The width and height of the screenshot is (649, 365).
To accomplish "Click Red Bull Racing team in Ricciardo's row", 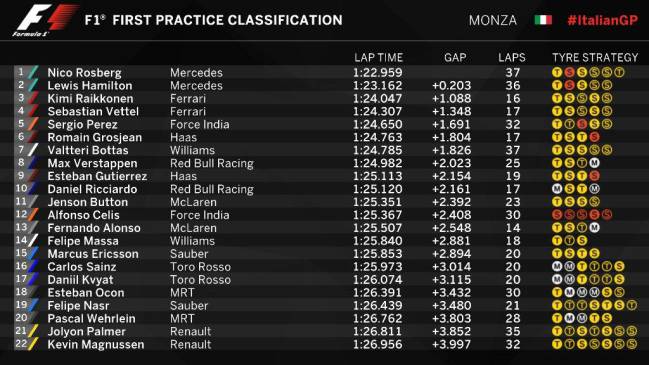I will point(212,189).
